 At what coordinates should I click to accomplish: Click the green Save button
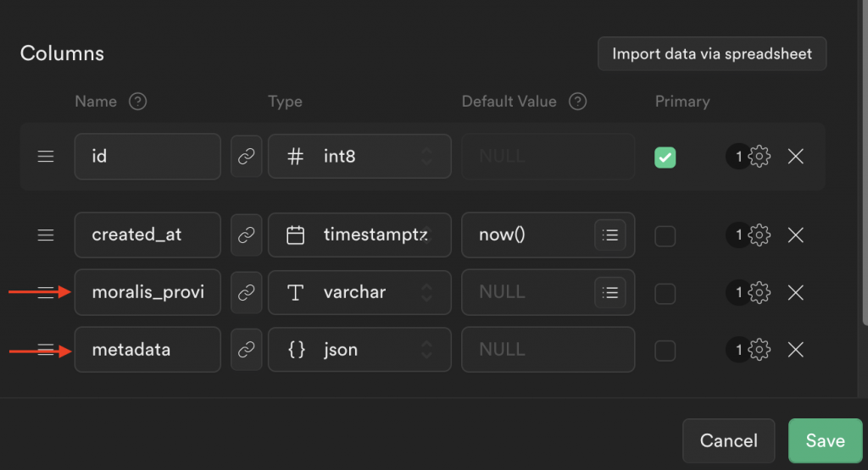pyautogui.click(x=825, y=440)
